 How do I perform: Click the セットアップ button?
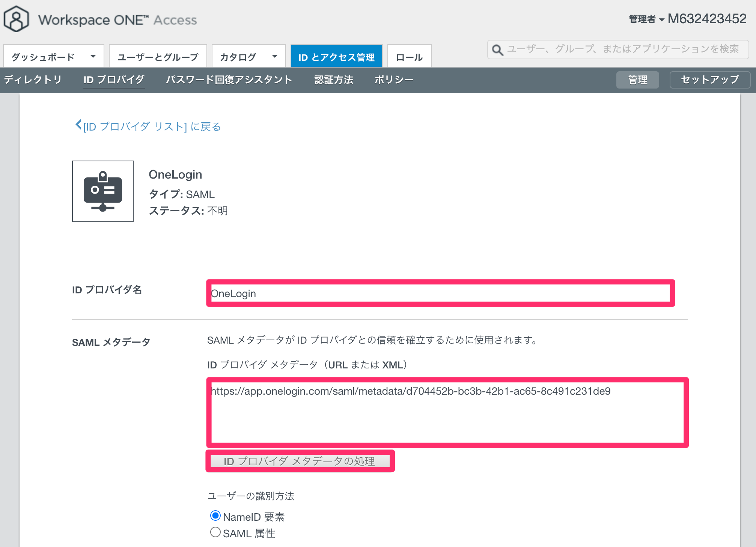pos(710,80)
